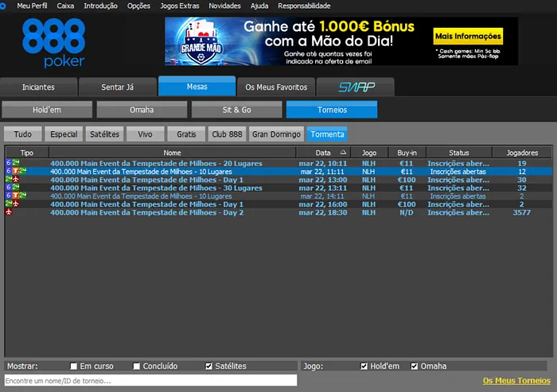The image size is (557, 392).
Task: Sort by the Jogadores column header
Action: pos(522,153)
